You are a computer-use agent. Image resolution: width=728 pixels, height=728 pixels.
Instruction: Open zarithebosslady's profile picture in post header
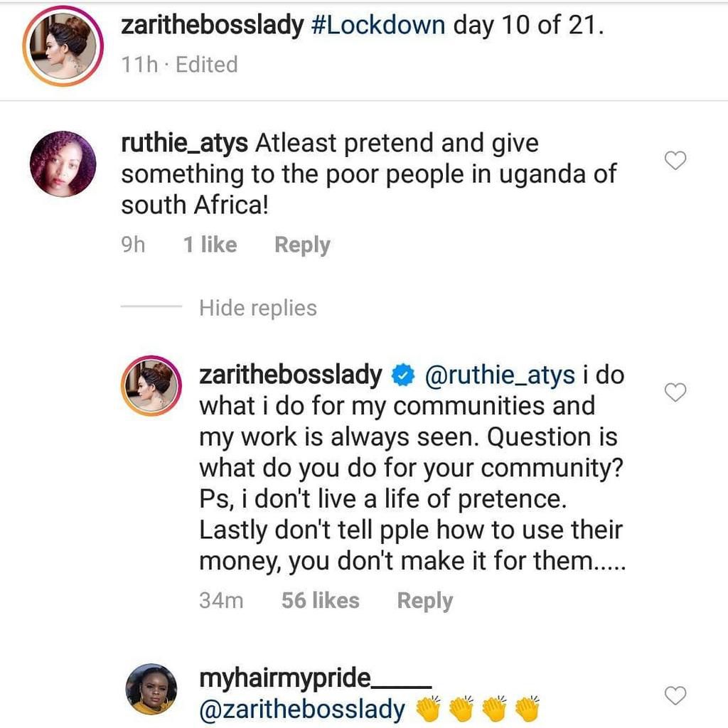coord(63,46)
